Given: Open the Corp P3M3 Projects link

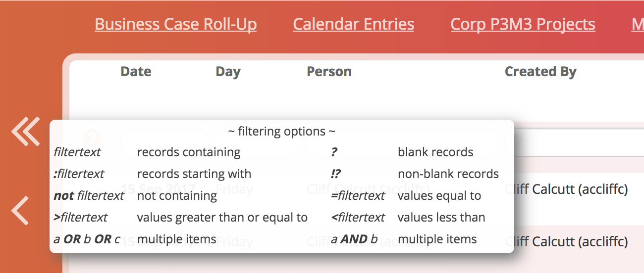Looking at the screenshot, I should tap(523, 24).
